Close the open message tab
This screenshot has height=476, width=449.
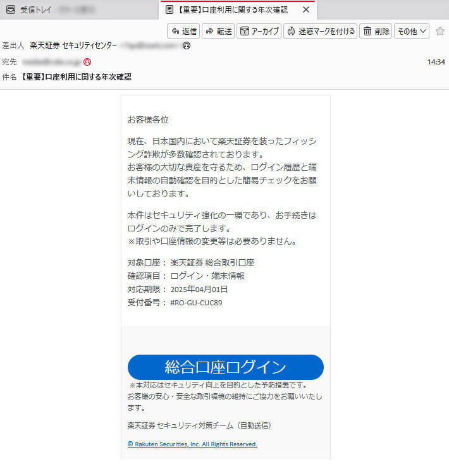(x=306, y=9)
